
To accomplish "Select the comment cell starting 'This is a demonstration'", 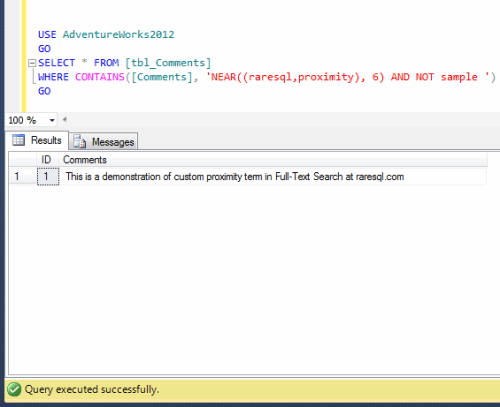I will pos(273,176).
